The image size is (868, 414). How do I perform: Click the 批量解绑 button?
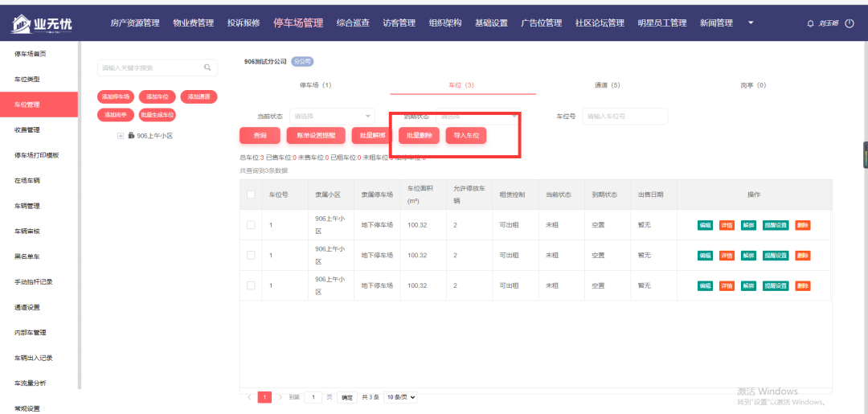click(372, 136)
